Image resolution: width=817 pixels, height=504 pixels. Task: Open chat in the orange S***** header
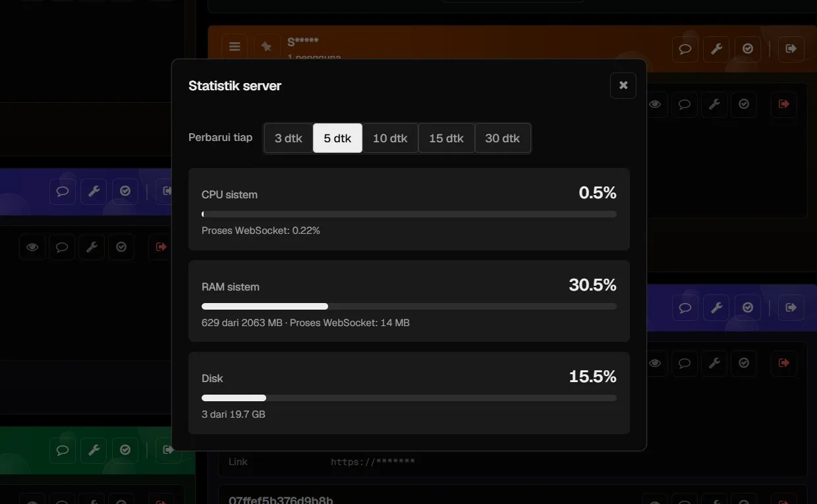coord(685,49)
